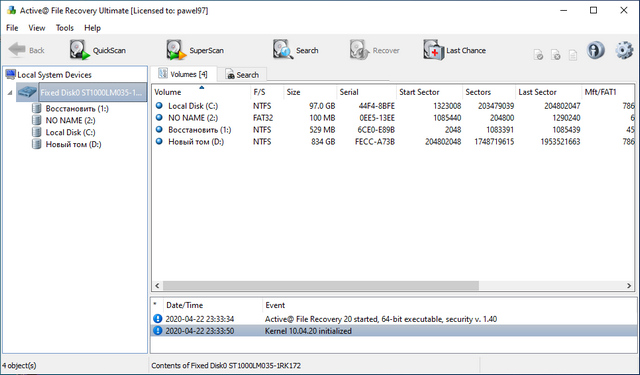The height and width of the screenshot is (375, 640).
Task: Click the second small document icon with X mark
Action: click(x=556, y=55)
